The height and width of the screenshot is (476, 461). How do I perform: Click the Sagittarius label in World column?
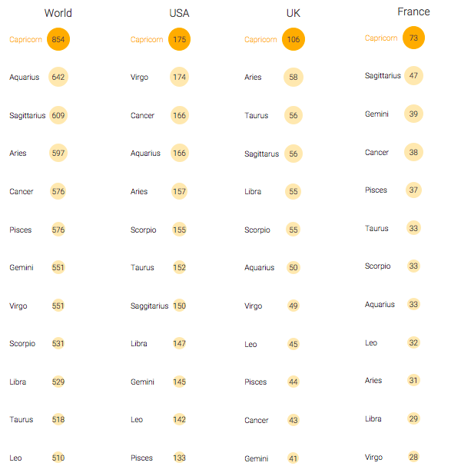pos(28,115)
